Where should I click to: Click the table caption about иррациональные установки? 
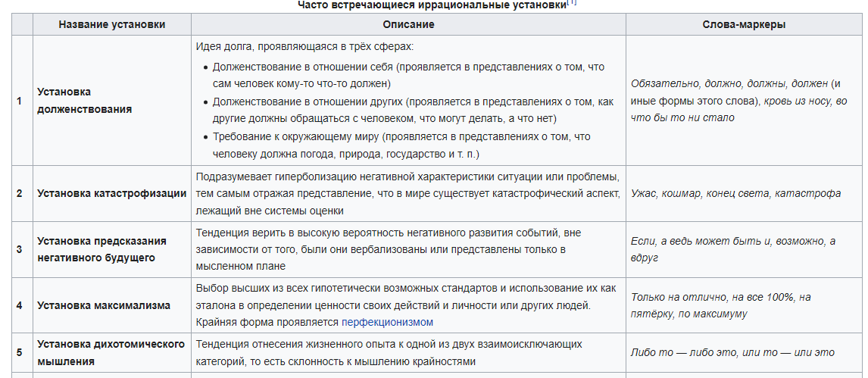[x=432, y=5]
